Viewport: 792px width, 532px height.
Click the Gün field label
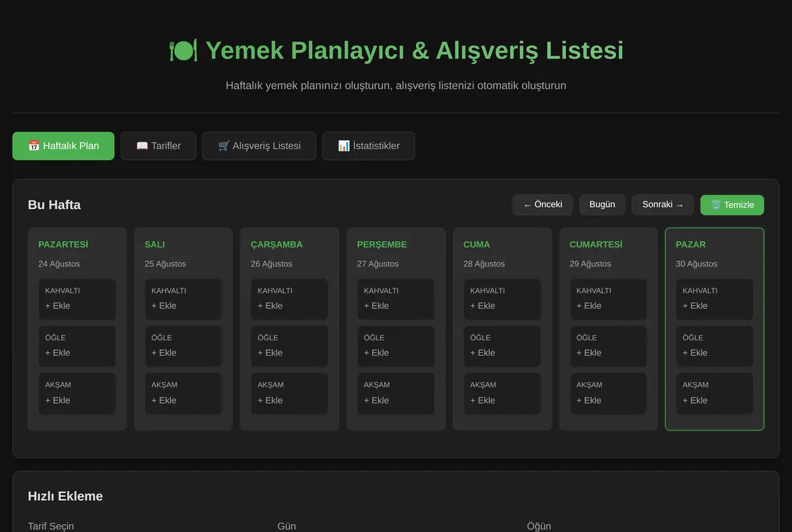(x=286, y=526)
